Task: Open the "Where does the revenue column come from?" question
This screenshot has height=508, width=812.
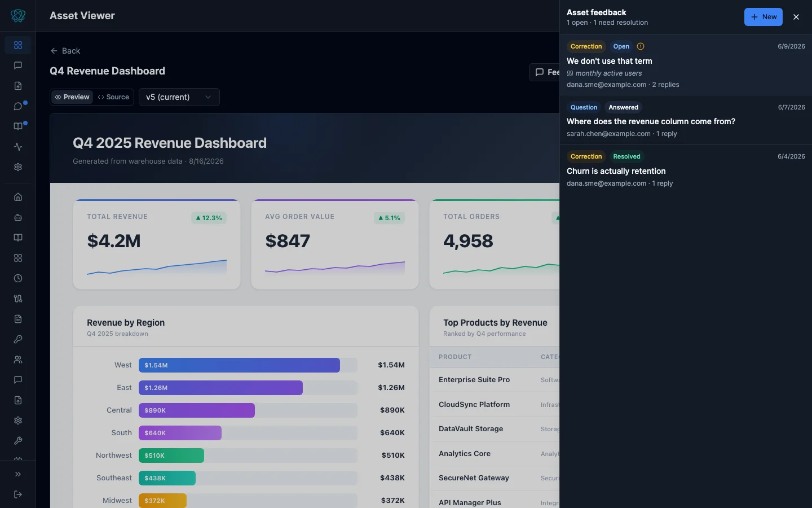Action: click(x=686, y=120)
